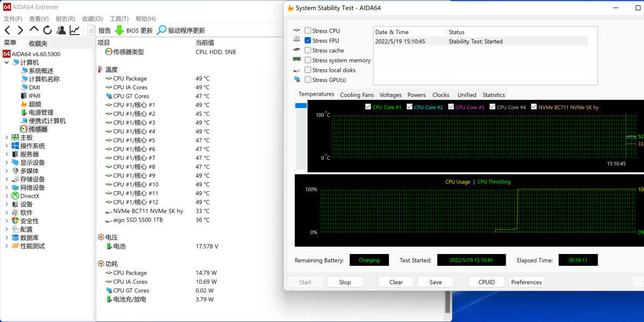This screenshot has width=644, height=322.
Task: Expand the 配置 tree node
Action: click(6, 229)
